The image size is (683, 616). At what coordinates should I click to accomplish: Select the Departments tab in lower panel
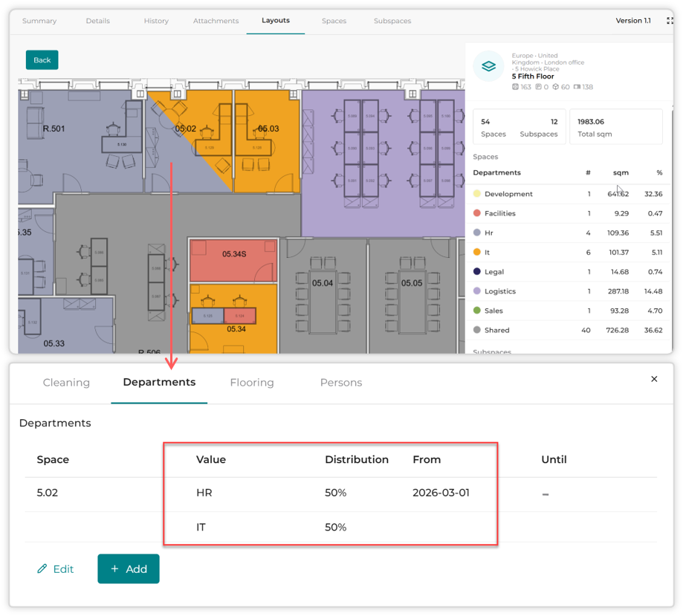pos(160,382)
